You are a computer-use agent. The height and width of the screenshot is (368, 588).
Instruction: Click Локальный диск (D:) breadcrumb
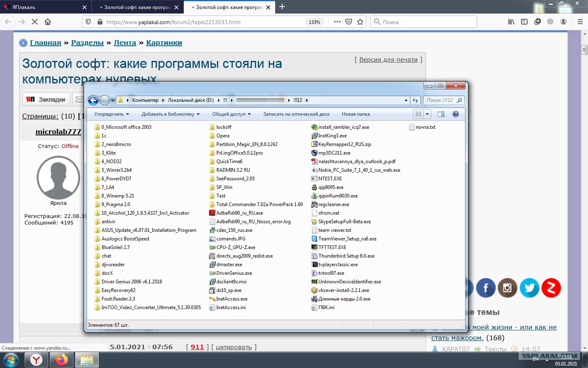pyautogui.click(x=191, y=100)
